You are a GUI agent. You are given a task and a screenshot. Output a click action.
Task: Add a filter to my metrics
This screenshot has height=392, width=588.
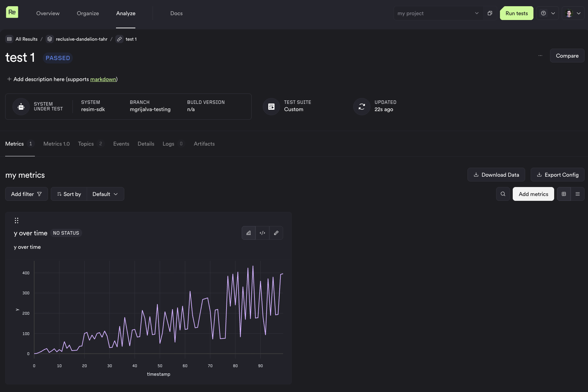click(26, 194)
